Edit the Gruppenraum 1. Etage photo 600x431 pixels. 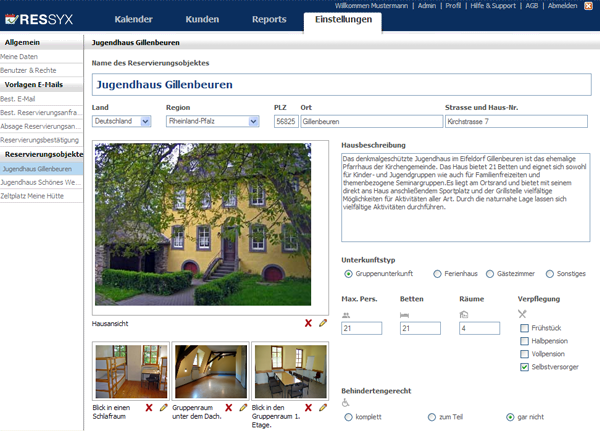tap(323, 408)
